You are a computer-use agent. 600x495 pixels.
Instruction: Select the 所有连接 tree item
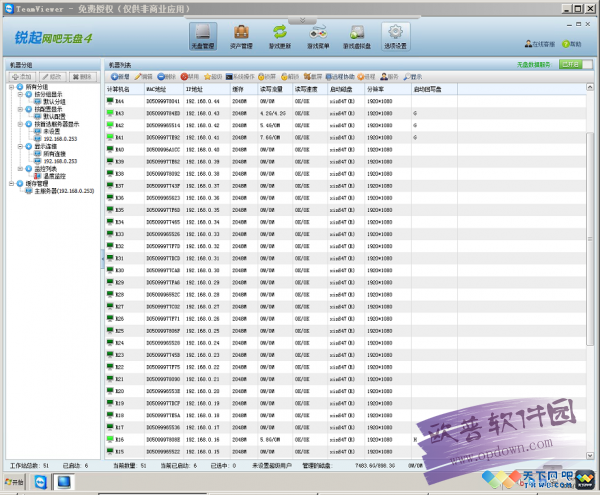(x=54, y=154)
